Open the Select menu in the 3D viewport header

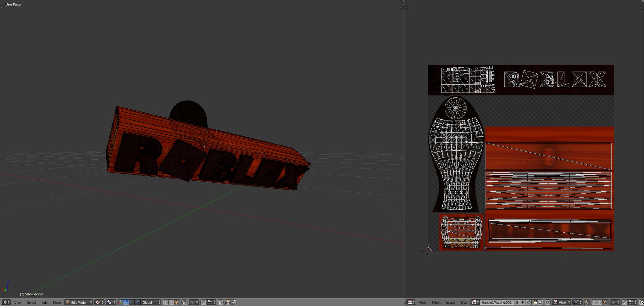point(31,303)
